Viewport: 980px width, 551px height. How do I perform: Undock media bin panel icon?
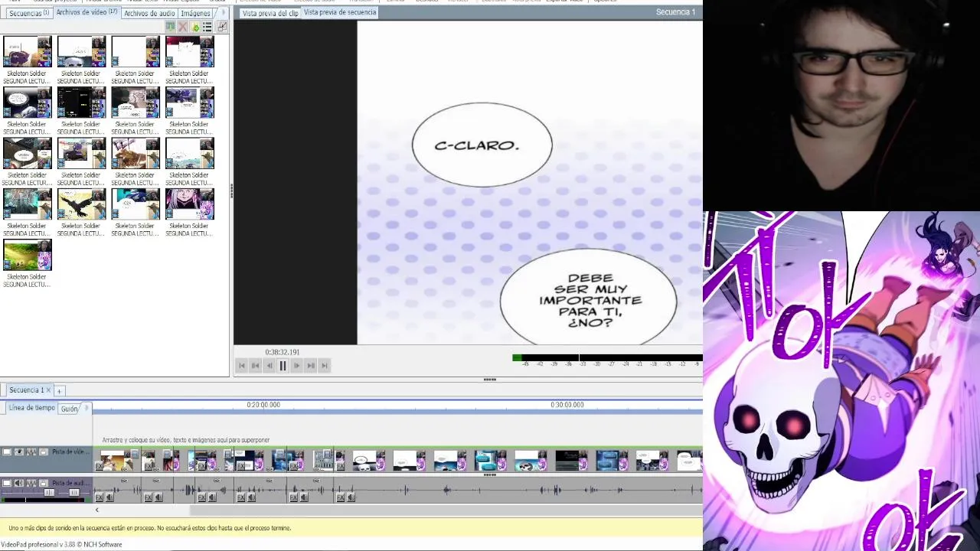[x=222, y=27]
